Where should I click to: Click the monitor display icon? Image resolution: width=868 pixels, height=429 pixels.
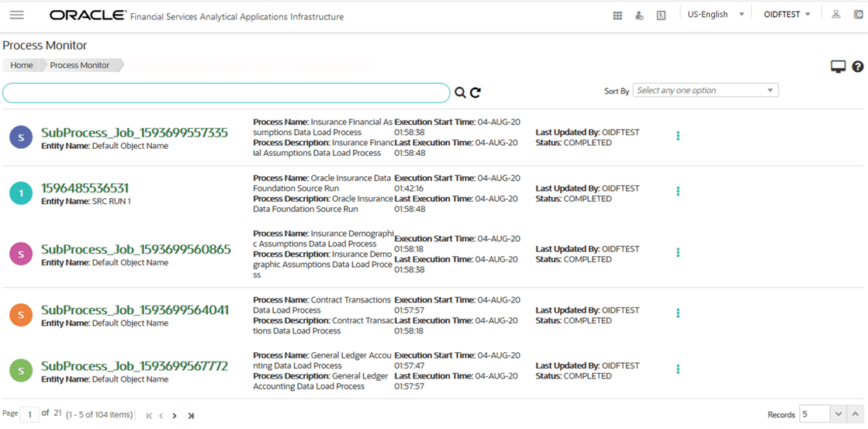point(839,67)
